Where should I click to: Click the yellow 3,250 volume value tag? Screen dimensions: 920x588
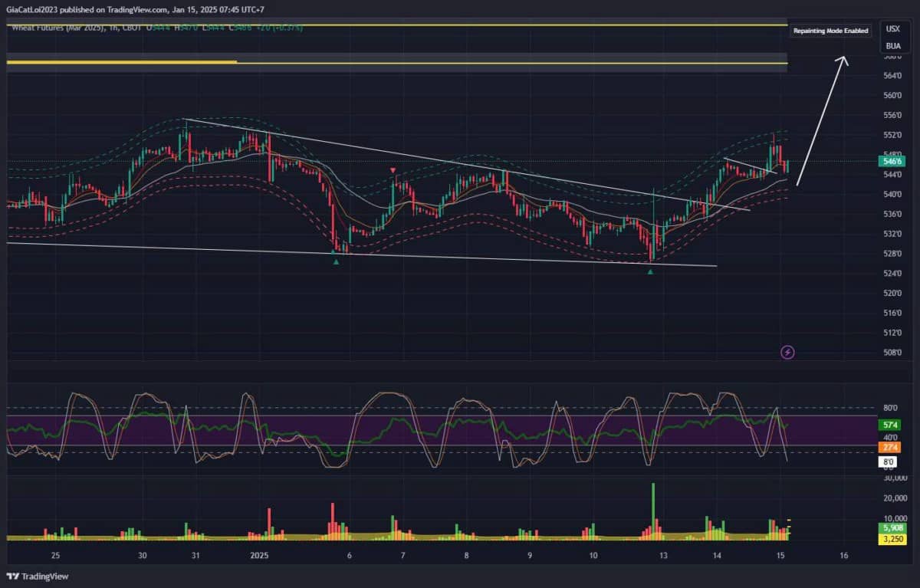point(893,539)
